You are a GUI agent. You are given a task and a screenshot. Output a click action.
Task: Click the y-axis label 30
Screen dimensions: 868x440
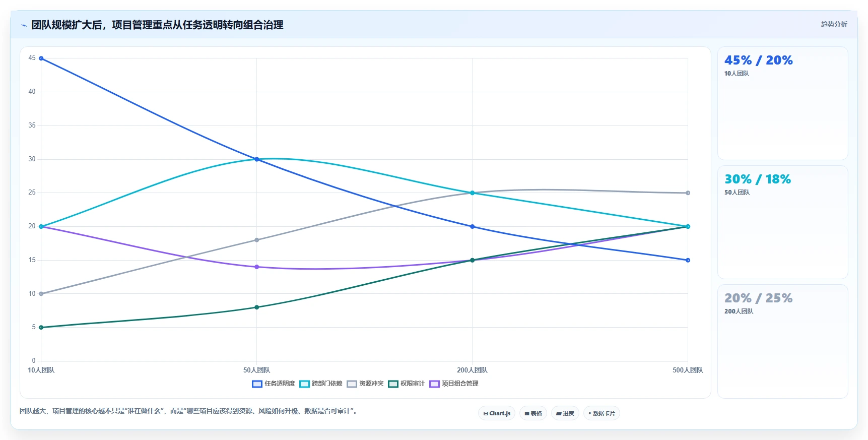(x=32, y=159)
